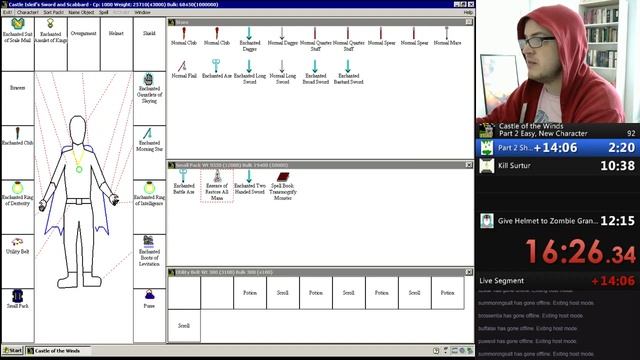Click the Utility Belt window title icon
The image size is (640, 360).
[x=172, y=272]
